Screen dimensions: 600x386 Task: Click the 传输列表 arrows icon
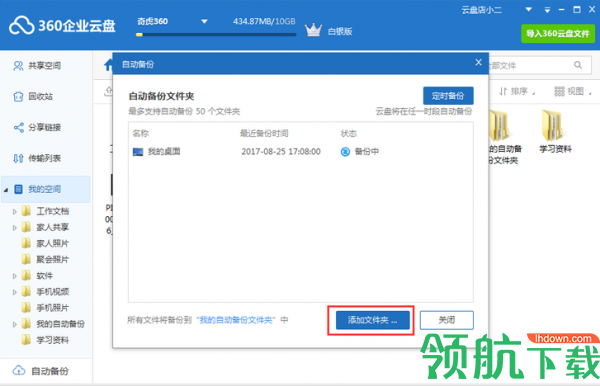point(18,158)
